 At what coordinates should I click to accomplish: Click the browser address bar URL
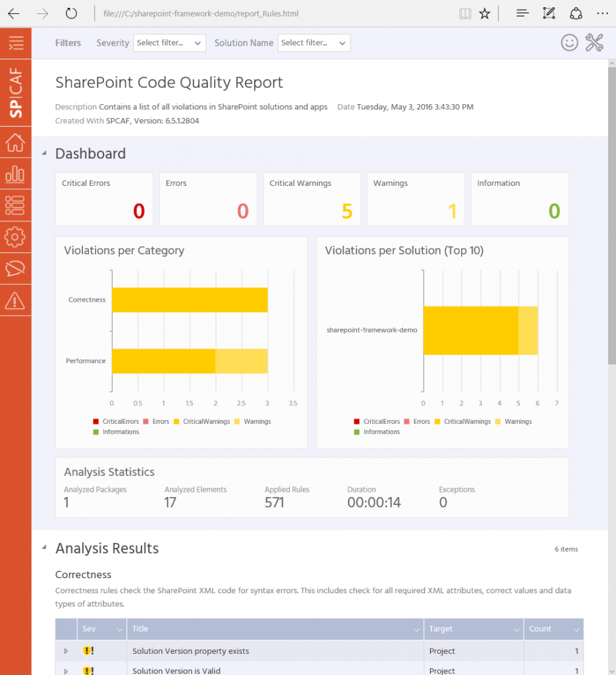(x=201, y=14)
